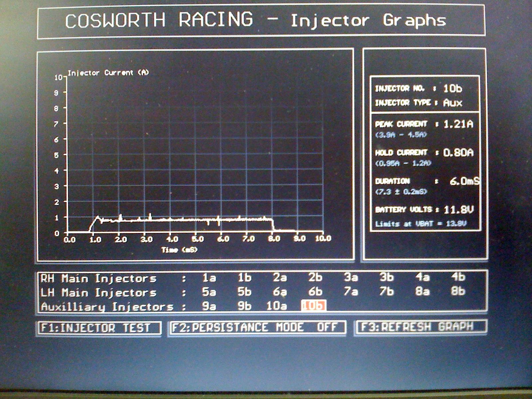Screen dimensions: 532x399
Task: Pick RH main injector 4b
Action: (x=458, y=277)
